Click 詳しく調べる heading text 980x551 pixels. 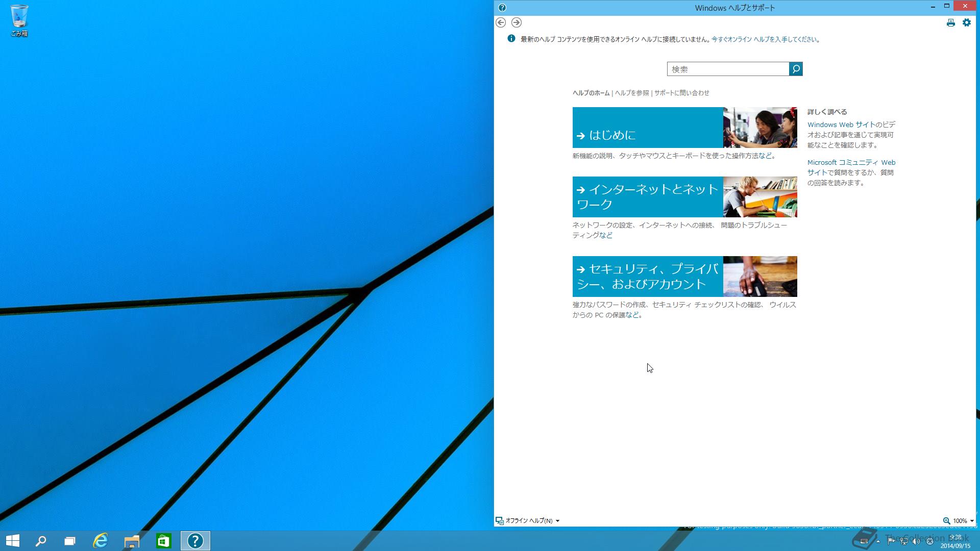coord(827,112)
